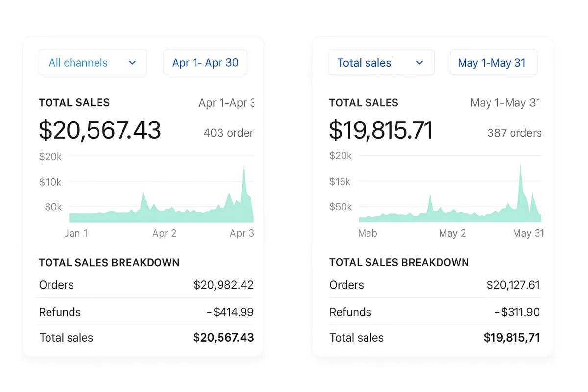
Task: Select the Refunds row showing -$311.90
Action: 434,312
